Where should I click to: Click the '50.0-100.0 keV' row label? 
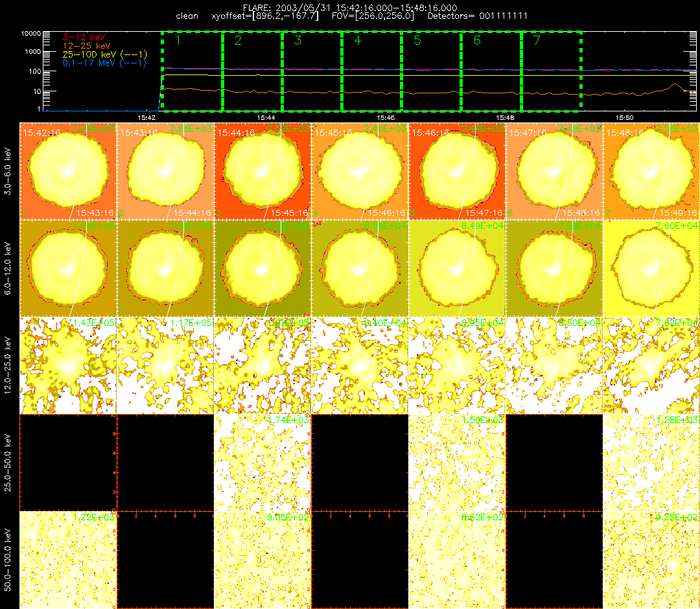point(8,560)
